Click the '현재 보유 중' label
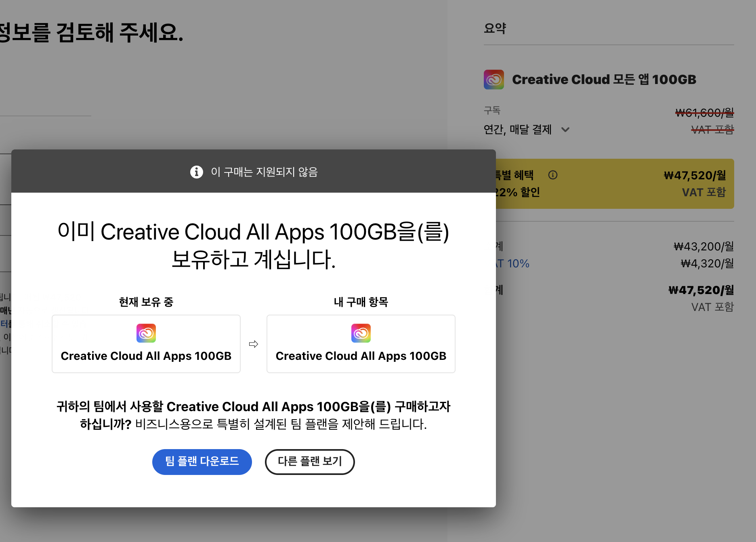 pyautogui.click(x=146, y=302)
